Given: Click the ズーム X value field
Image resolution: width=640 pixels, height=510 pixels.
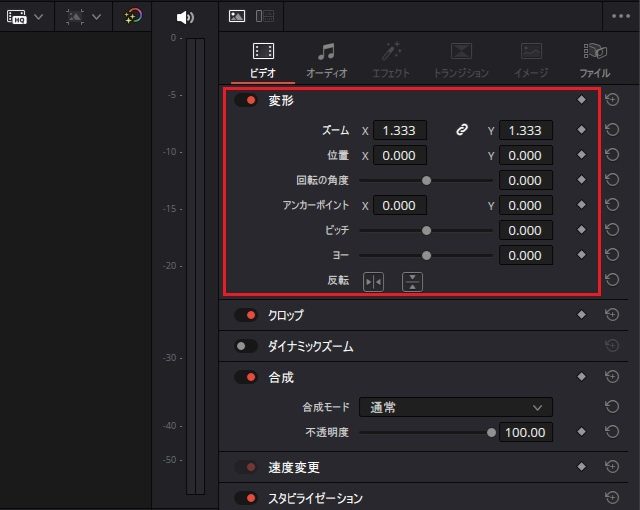Looking at the screenshot, I should [x=400, y=131].
